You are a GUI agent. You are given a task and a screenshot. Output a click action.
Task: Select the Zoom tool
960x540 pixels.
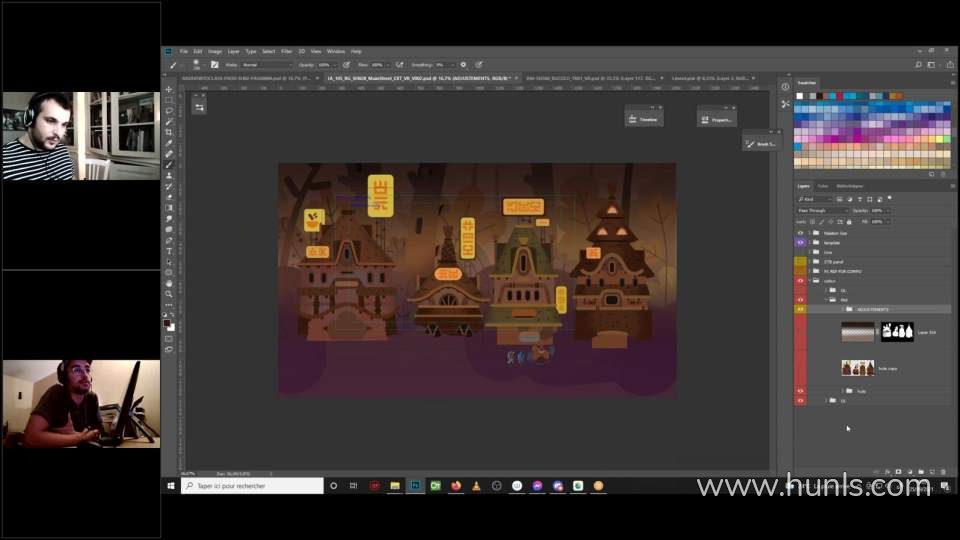tap(169, 294)
